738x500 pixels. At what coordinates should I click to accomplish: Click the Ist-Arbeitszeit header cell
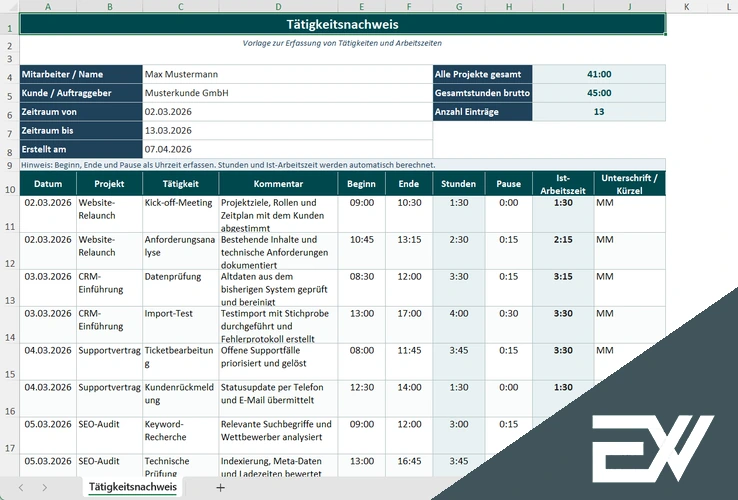coord(563,184)
